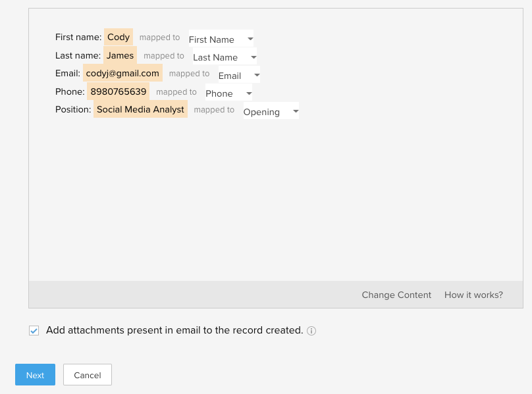Select the highlighted James last name value

tap(120, 56)
